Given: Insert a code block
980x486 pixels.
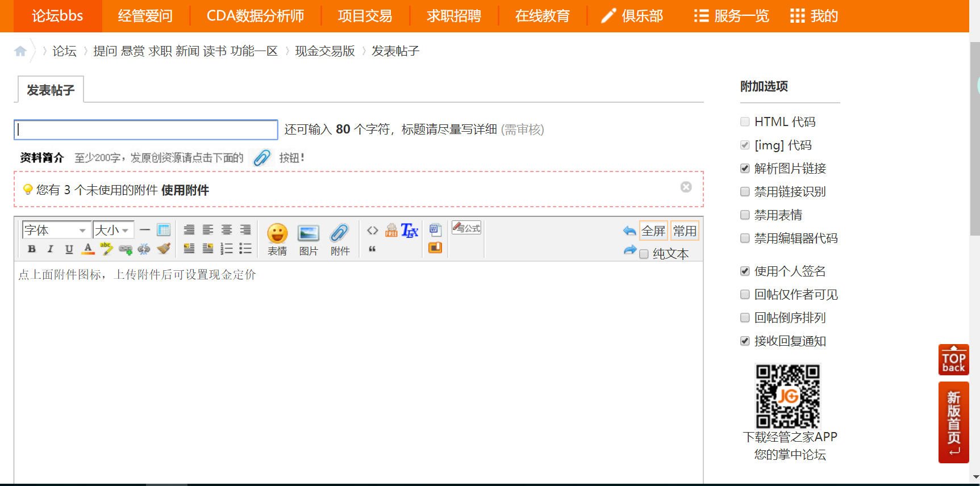Looking at the screenshot, I should click(x=373, y=230).
